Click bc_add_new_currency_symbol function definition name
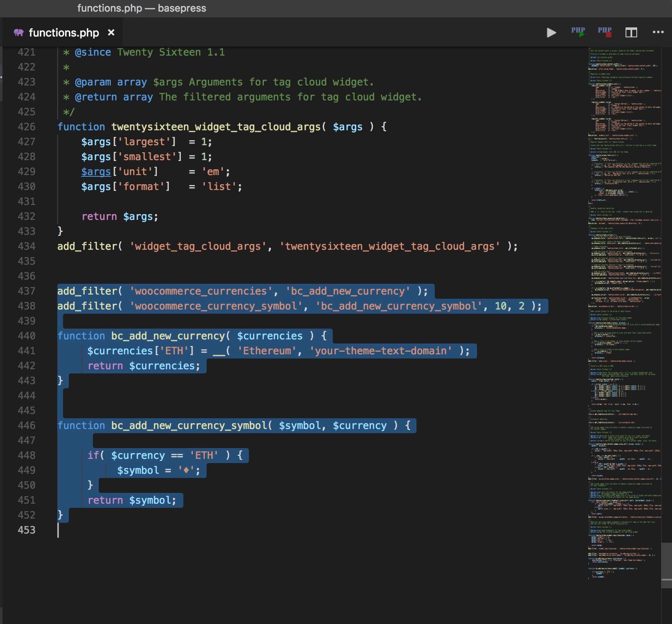The width and height of the screenshot is (672, 624). coord(189,426)
